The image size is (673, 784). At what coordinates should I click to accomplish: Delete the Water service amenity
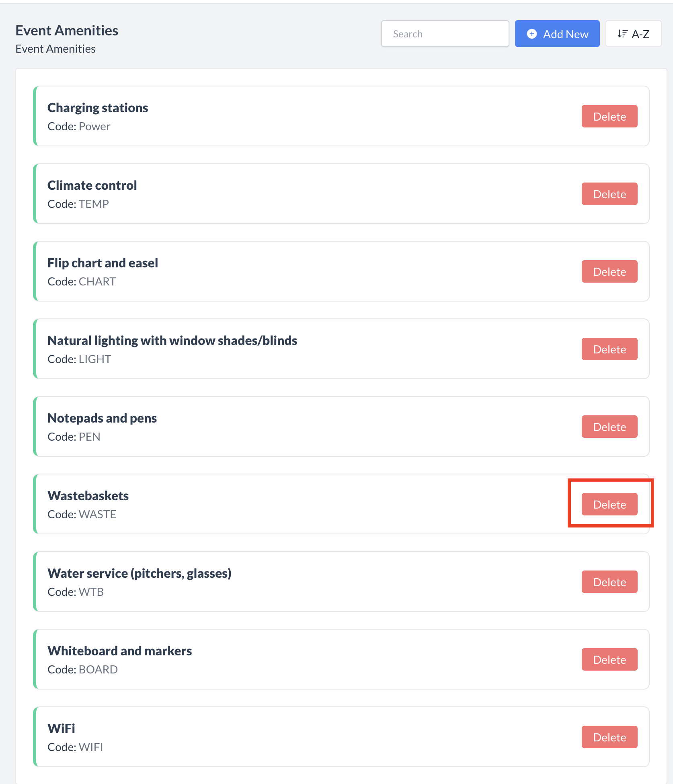click(609, 582)
